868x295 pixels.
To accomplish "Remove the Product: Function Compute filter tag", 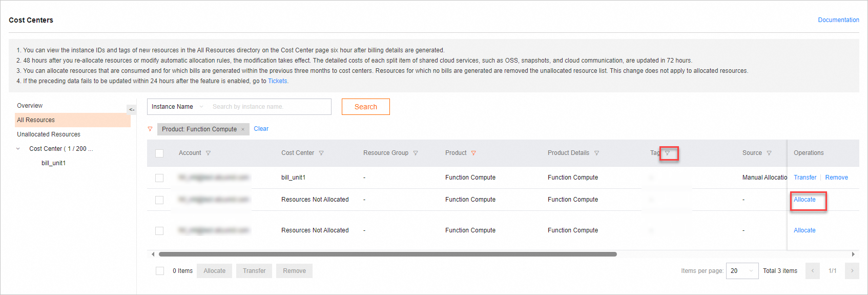I will tap(243, 129).
